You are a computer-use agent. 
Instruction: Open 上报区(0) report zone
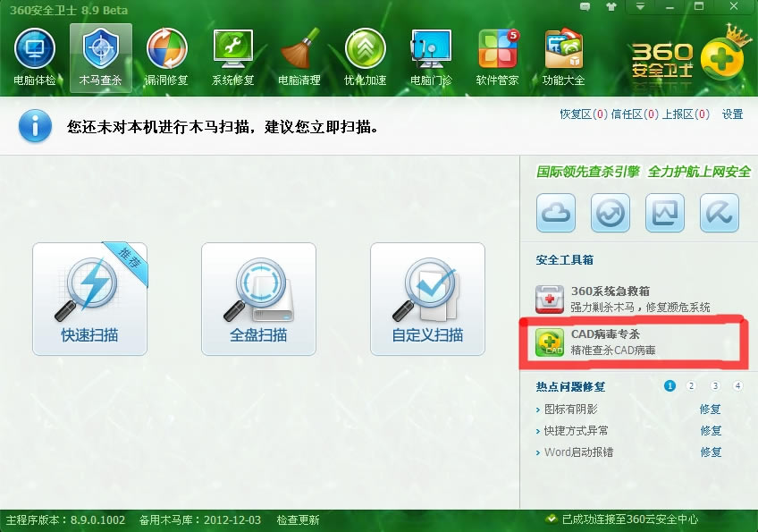coord(686,114)
